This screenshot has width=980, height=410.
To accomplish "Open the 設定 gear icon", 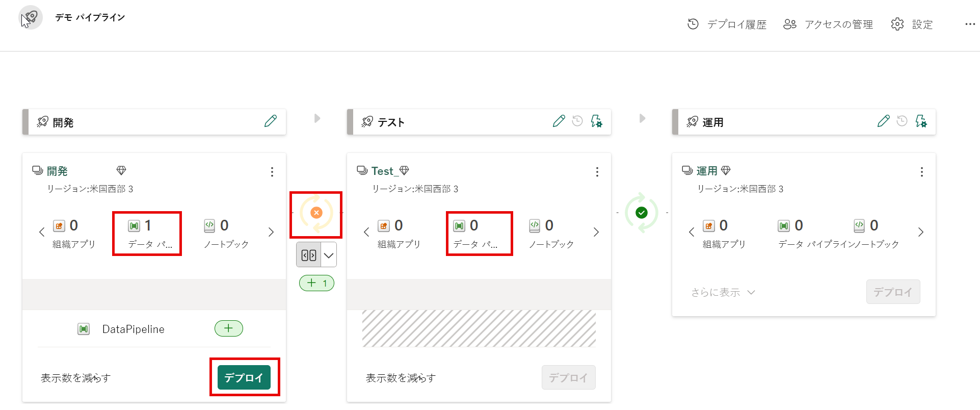I will (897, 24).
